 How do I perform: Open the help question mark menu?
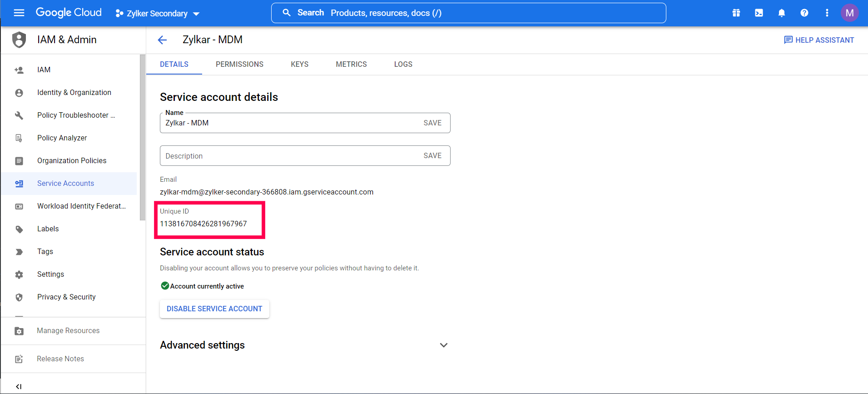pyautogui.click(x=804, y=13)
